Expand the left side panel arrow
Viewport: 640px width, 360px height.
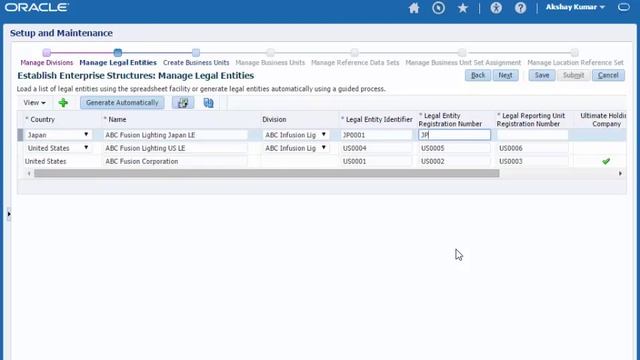pos(9,214)
